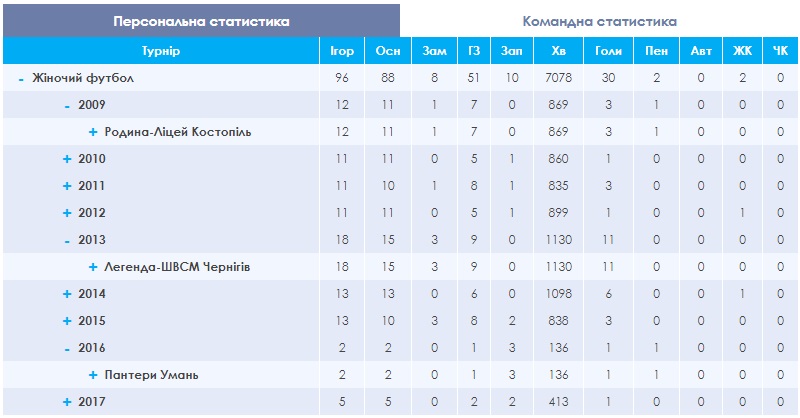800x418 pixels.
Task: Expand the 2010 season row
Action: coord(67,159)
